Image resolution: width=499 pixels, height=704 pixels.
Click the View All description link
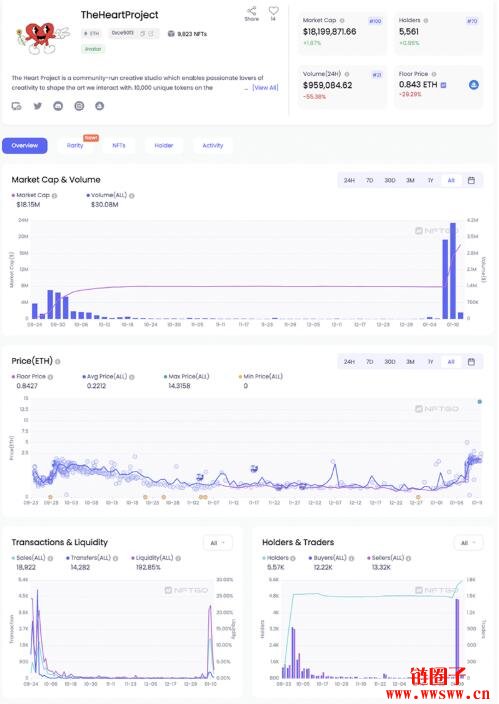[265, 88]
